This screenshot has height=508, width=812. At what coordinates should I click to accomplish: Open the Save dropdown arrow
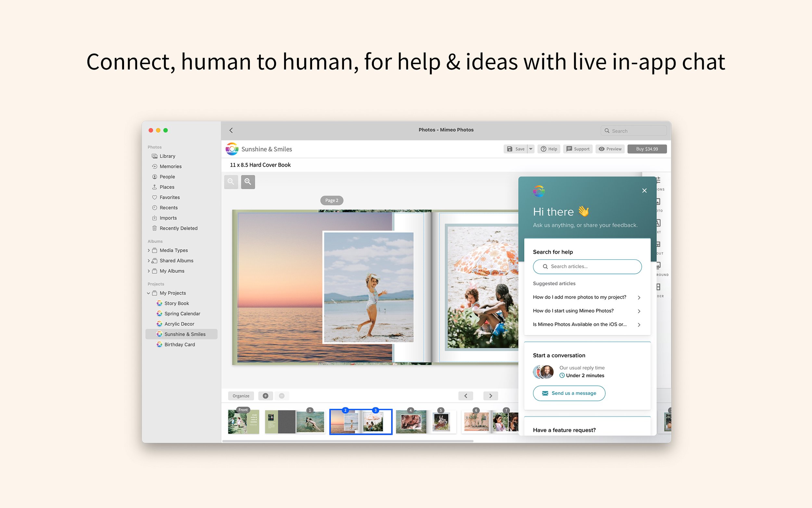(531, 149)
